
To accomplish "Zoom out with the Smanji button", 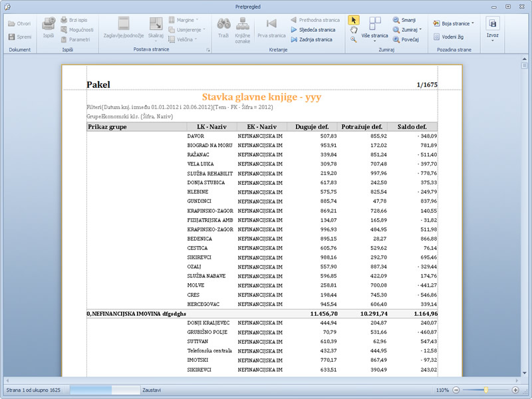I will [x=404, y=20].
